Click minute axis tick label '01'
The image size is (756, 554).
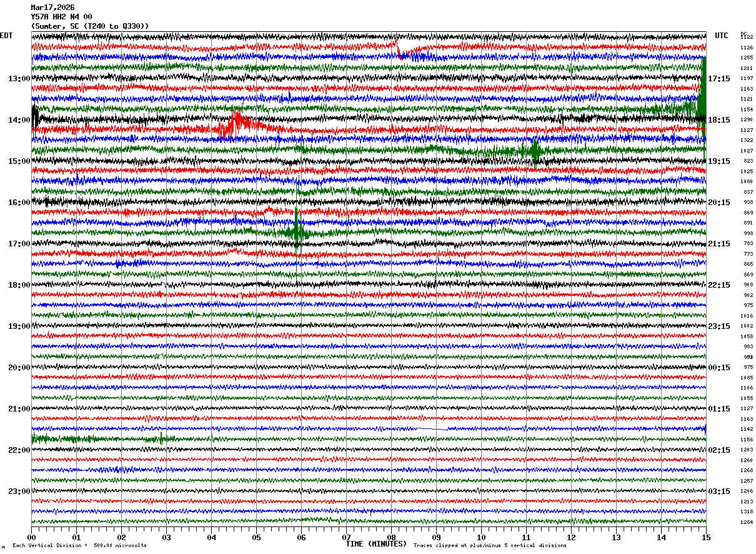(76, 537)
